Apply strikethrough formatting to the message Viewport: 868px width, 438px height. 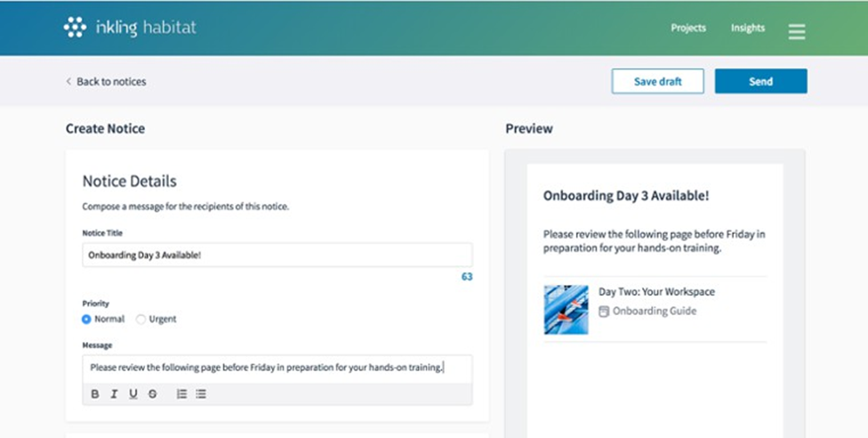153,394
